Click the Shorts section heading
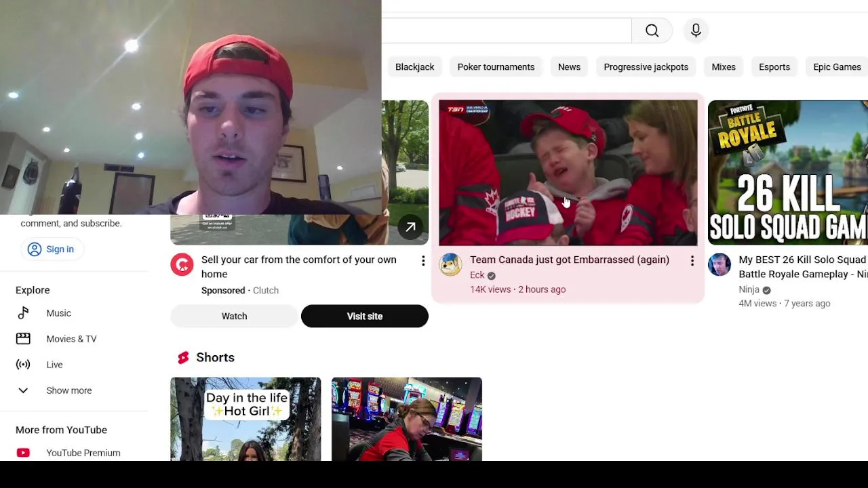The width and height of the screenshot is (868, 488). click(x=215, y=358)
